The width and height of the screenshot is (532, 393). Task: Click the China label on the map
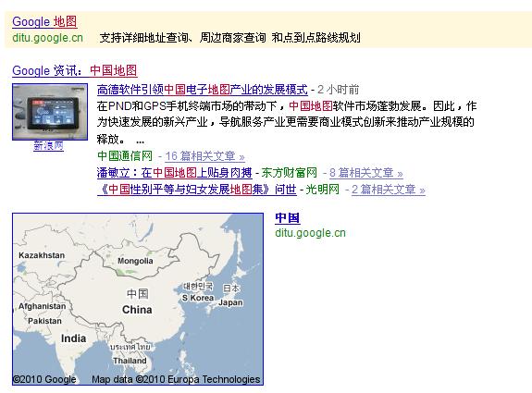point(137,310)
